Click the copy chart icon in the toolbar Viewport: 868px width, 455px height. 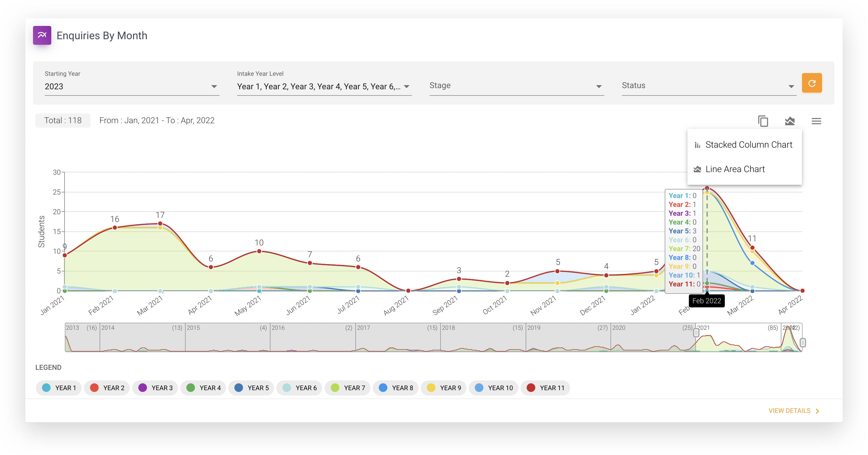point(763,121)
